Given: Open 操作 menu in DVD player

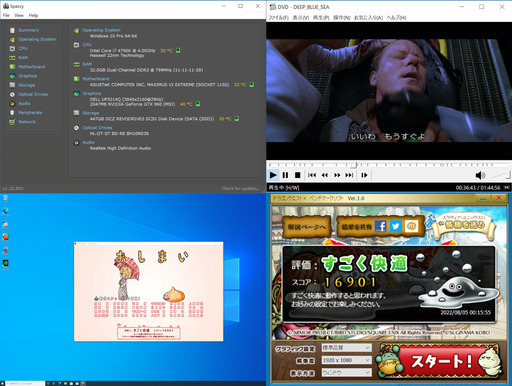Looking at the screenshot, I should pos(342,18).
